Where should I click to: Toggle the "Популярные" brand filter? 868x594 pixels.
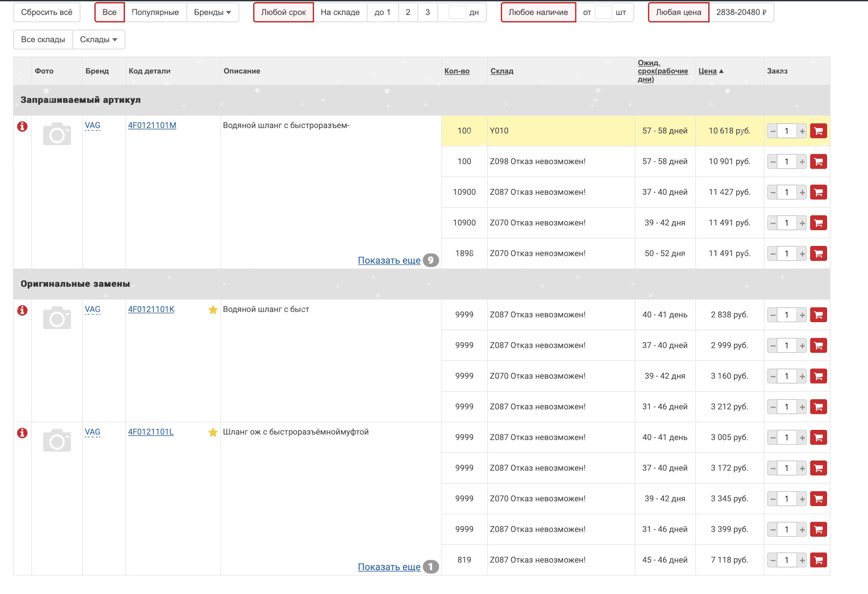coord(155,12)
